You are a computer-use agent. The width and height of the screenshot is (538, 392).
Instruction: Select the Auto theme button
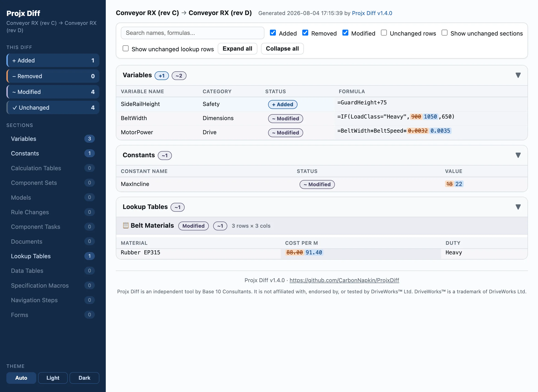21,378
